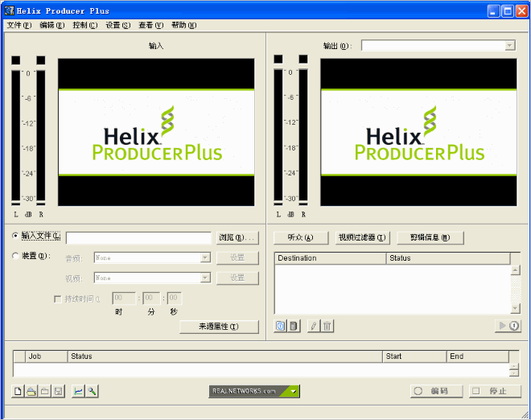The image size is (531, 420).
Task: Click the Status header in destination list
Action: [448, 258]
